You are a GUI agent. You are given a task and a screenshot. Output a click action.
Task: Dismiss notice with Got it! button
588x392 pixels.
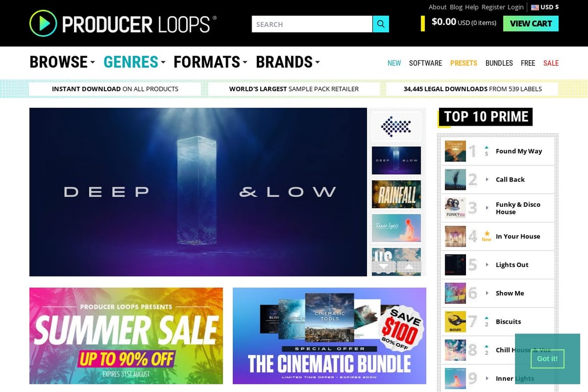click(x=547, y=359)
